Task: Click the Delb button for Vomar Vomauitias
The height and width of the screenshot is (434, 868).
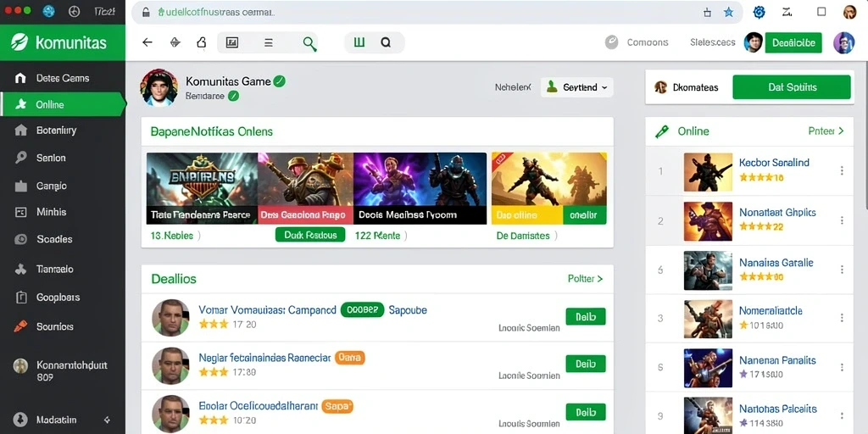Action: [x=586, y=317]
